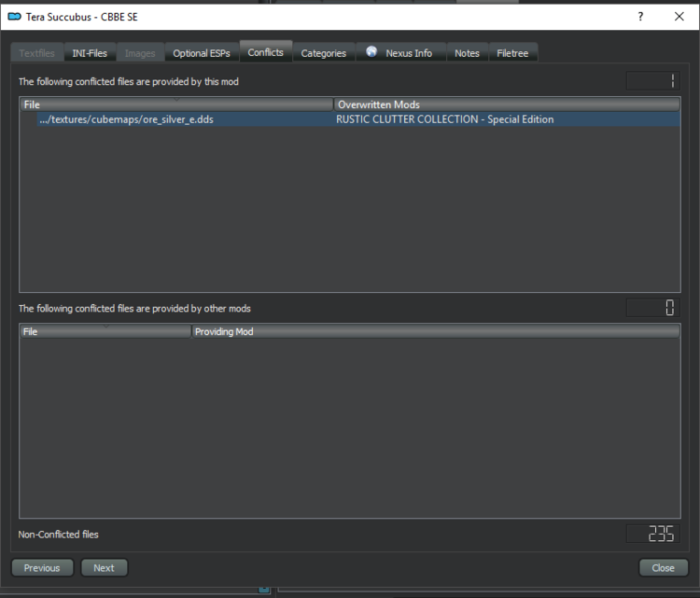Sort by Overwritten Mods column header
This screenshot has width=700, height=598.
(x=507, y=104)
